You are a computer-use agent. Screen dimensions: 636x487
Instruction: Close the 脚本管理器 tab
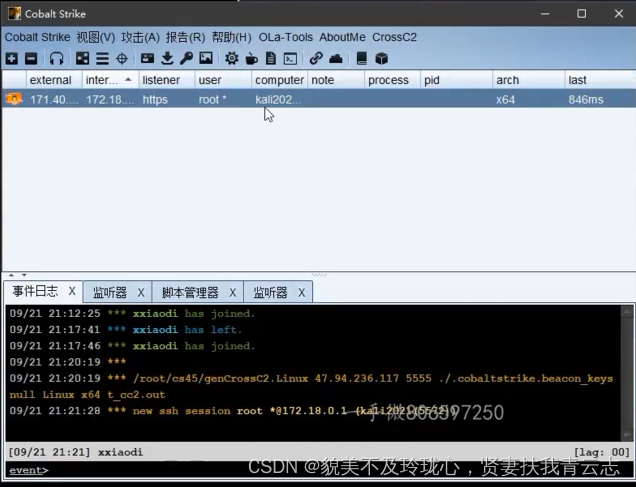tap(232, 292)
